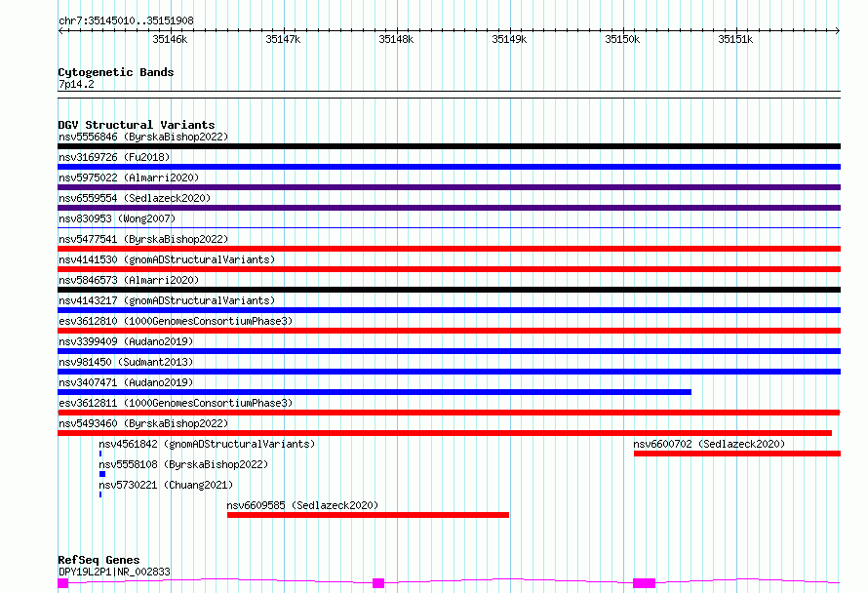Click the nsv5556846 (ByrskaBishop2022) label
Image resolution: width=868 pixels, height=593 pixels.
tap(143, 137)
